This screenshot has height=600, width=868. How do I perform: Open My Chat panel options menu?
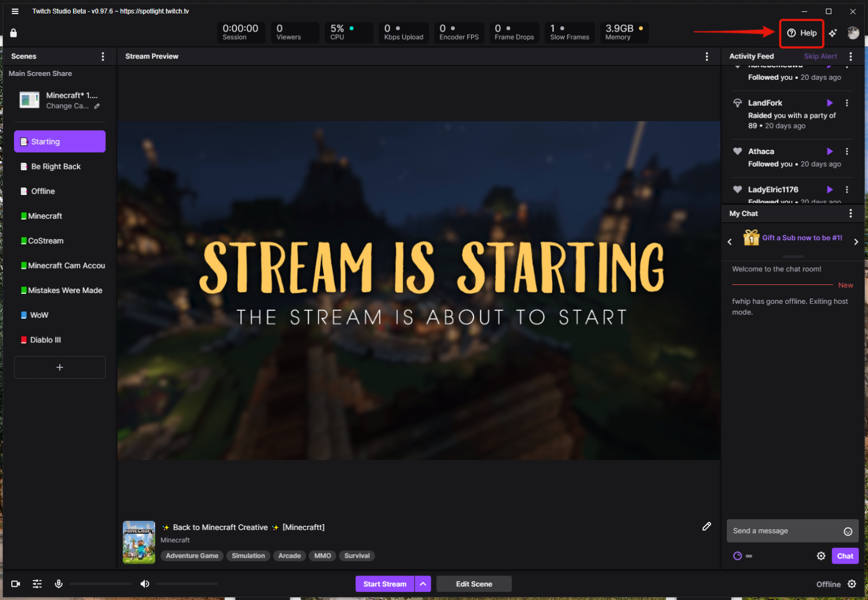851,214
